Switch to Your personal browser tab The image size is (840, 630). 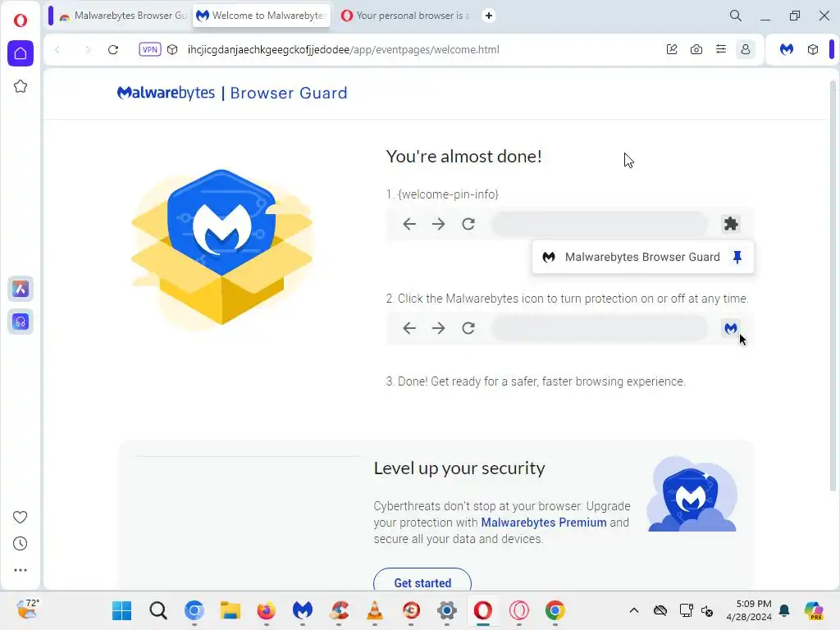pyautogui.click(x=406, y=16)
